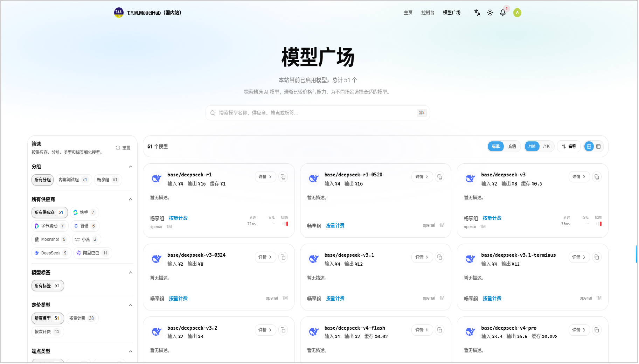Viewport: 639px width, 364px height.
Task: Go to the 主页 nav item
Action: pos(408,13)
